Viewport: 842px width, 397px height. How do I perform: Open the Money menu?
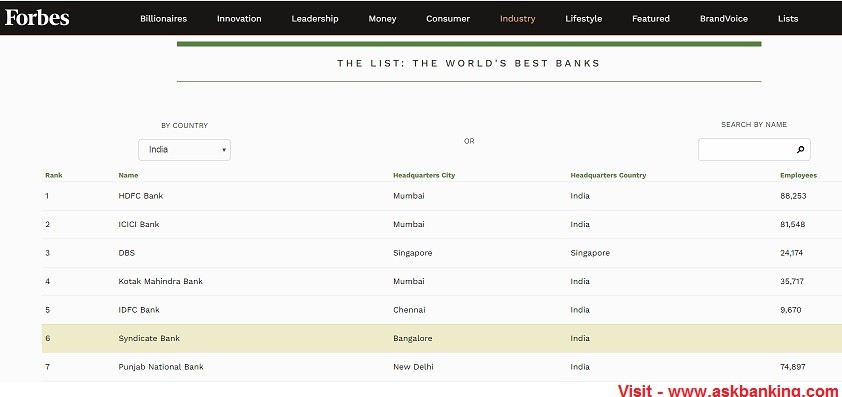point(382,19)
